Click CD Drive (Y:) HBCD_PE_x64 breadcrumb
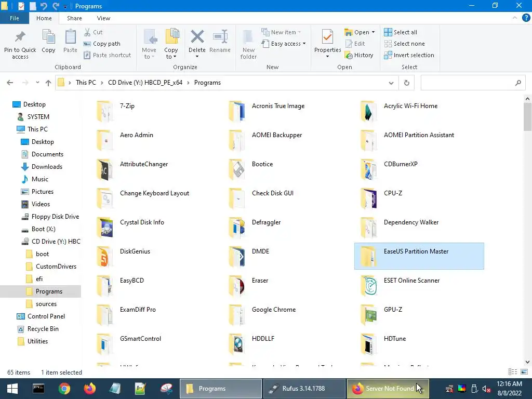Viewport: 532px width, 399px height. point(145,83)
